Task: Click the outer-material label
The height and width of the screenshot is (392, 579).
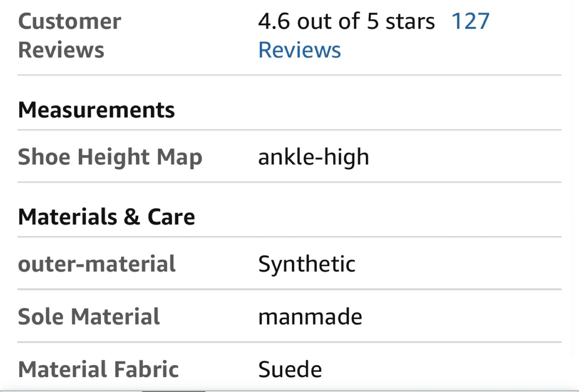Action: 97,264
